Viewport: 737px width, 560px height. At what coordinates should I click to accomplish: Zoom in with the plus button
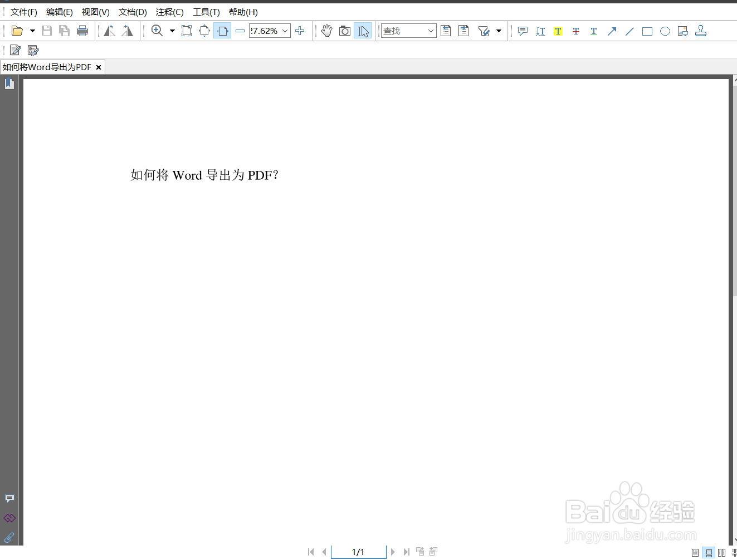(x=300, y=31)
